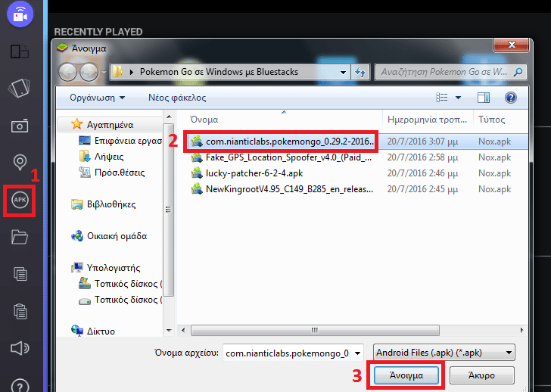
Task: Open second Τοπικός δίσκος drive
Action: tap(120, 300)
